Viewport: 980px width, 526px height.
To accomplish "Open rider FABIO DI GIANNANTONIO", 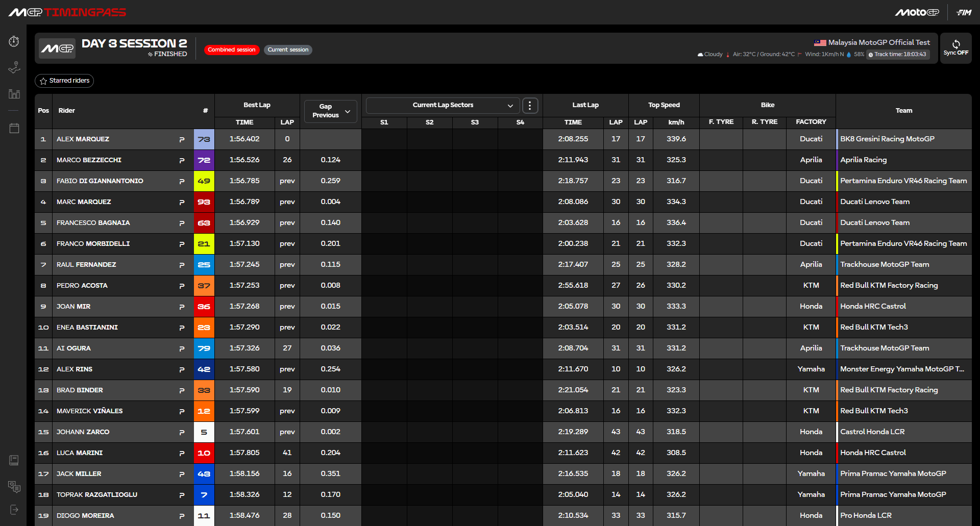I will coord(100,181).
